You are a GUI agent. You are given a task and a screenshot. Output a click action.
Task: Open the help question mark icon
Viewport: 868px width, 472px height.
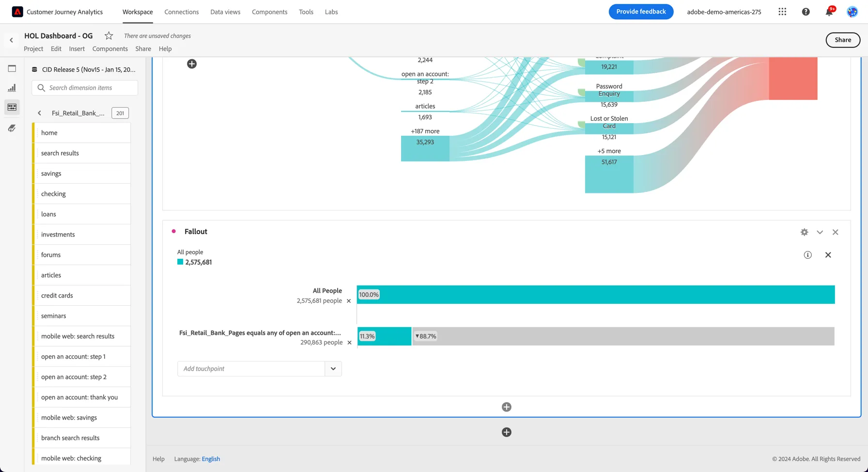point(806,12)
